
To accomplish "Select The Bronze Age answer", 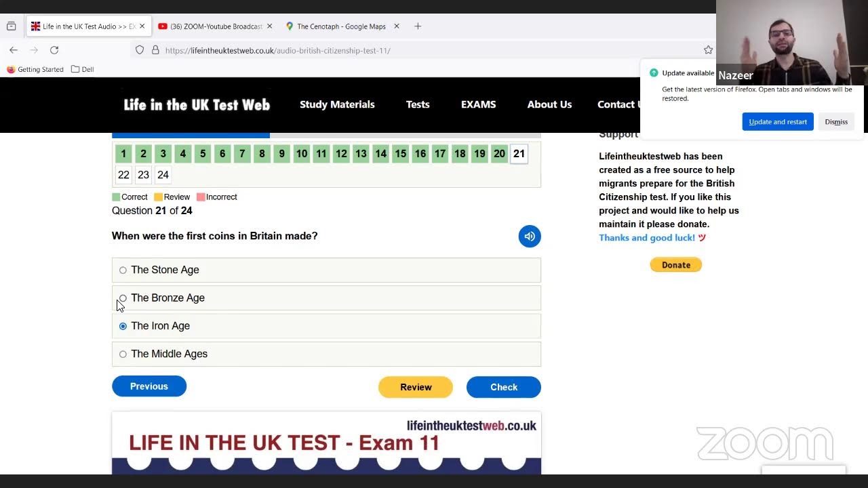I will (x=326, y=298).
